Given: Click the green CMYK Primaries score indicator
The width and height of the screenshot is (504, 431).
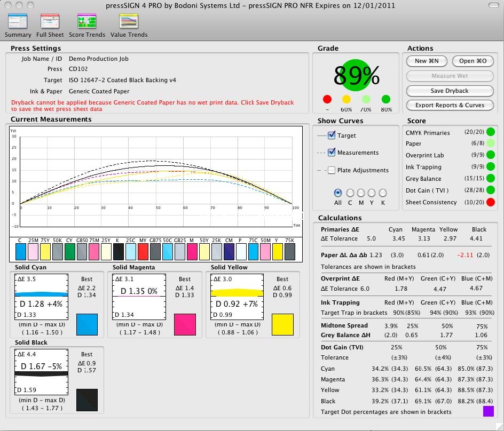Looking at the screenshot, I should pos(490,132).
